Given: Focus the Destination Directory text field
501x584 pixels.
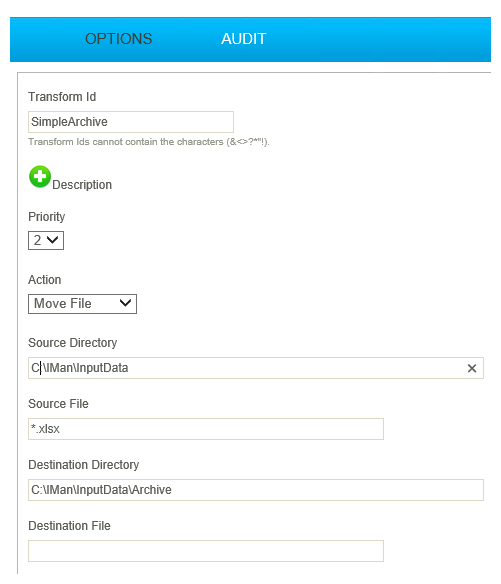Looking at the screenshot, I should coord(256,490).
